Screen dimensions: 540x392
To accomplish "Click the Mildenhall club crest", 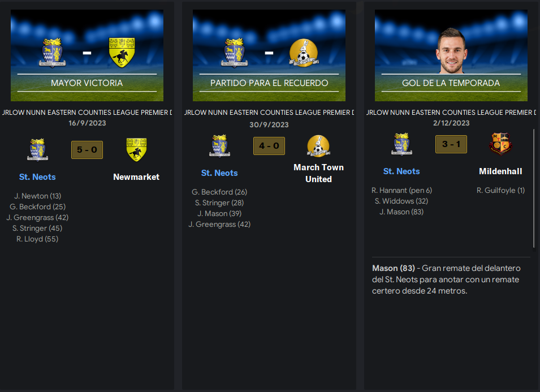I will tap(500, 144).
